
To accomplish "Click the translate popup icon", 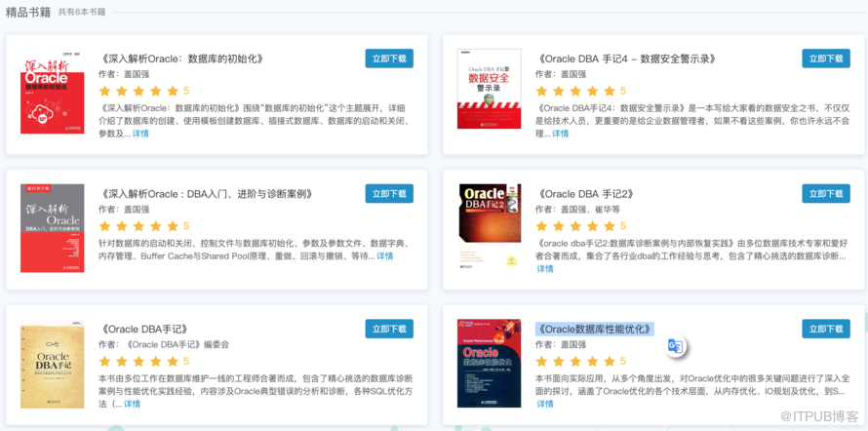I will point(675,346).
